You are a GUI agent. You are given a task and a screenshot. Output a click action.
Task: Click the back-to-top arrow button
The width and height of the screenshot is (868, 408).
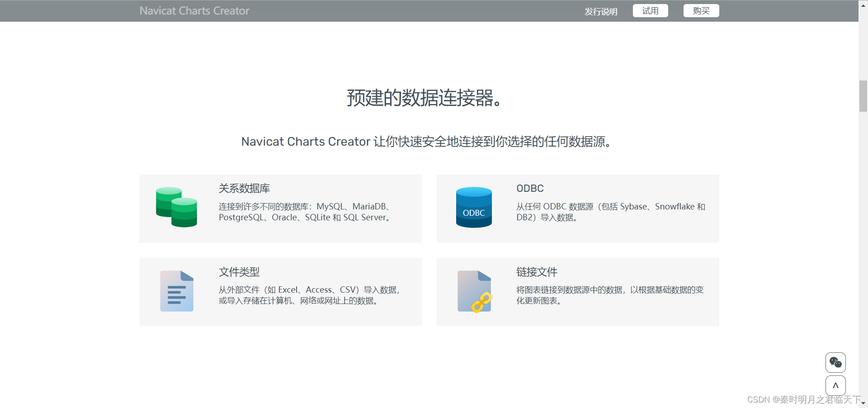click(835, 385)
